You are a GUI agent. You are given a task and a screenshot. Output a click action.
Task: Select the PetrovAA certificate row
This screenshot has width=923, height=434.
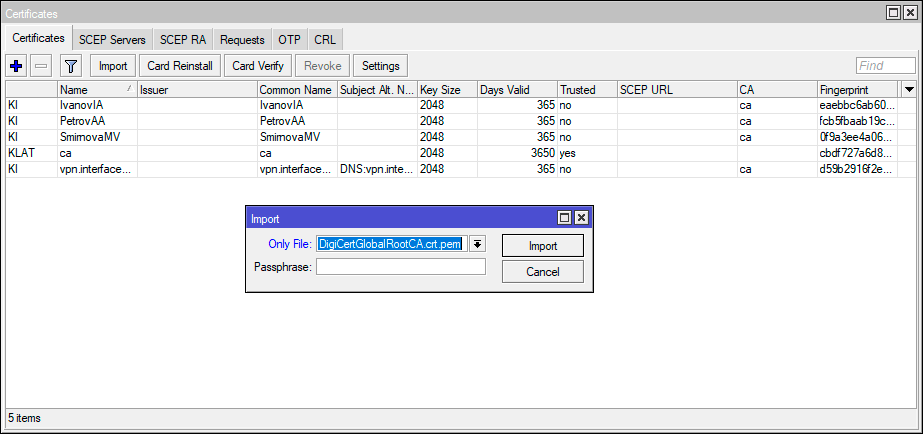click(96, 120)
